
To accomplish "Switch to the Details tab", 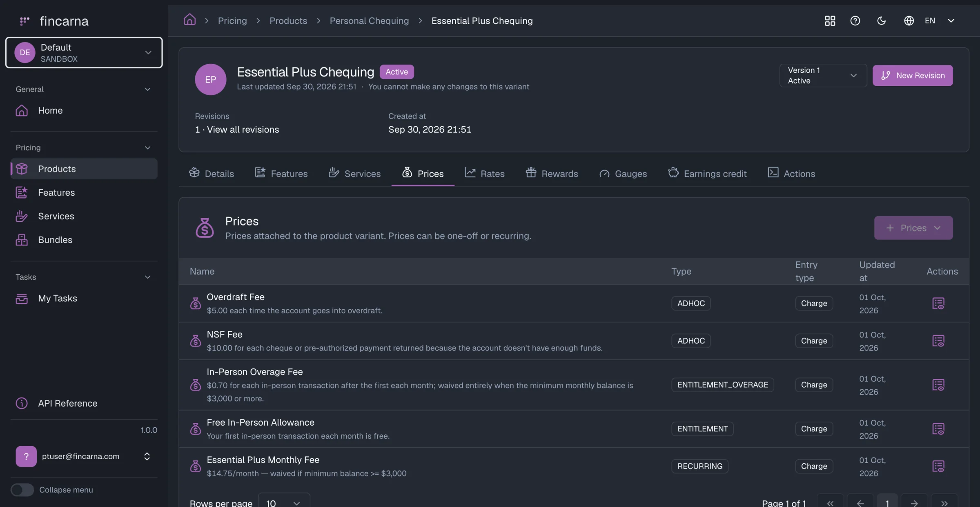I will (212, 174).
